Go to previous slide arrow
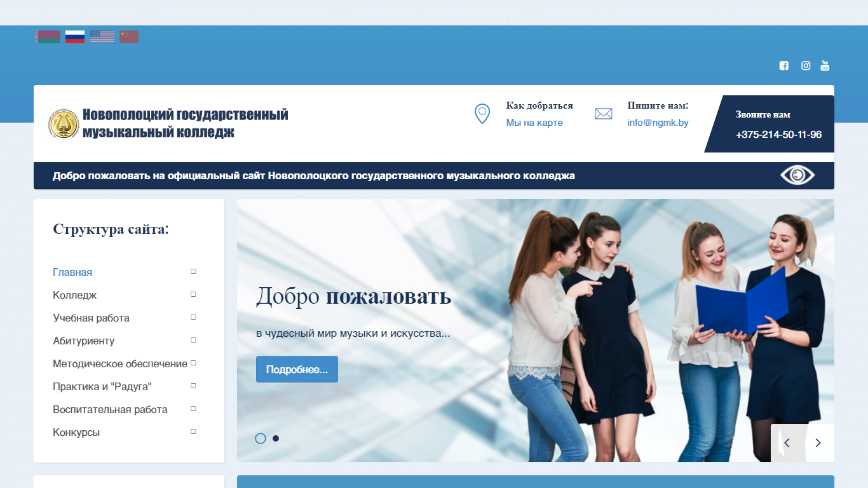The image size is (868, 488). coord(787,443)
